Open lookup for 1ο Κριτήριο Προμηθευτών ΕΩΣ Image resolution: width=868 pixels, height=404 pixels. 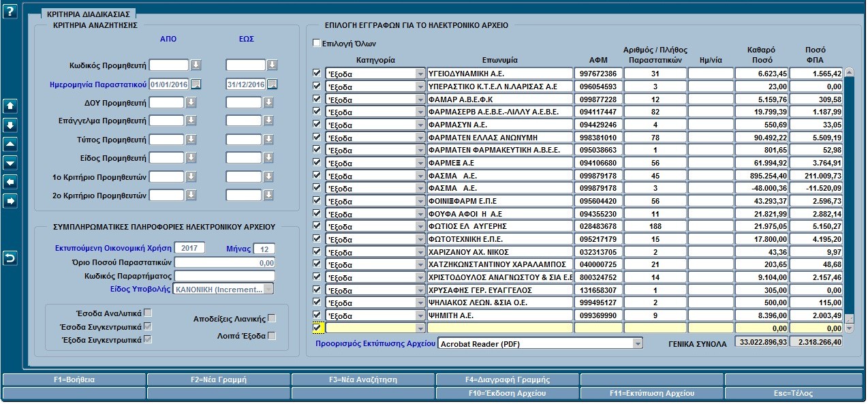(268, 177)
